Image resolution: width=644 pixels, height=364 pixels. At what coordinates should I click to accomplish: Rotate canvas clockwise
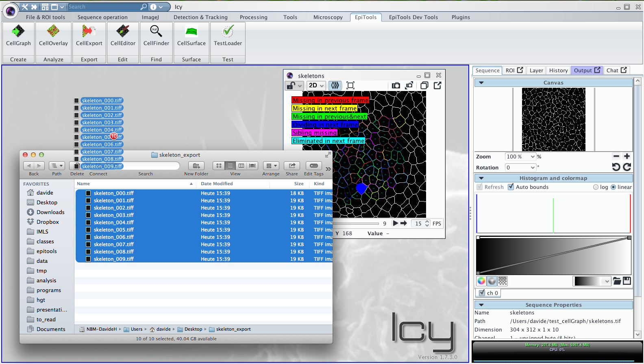point(627,167)
